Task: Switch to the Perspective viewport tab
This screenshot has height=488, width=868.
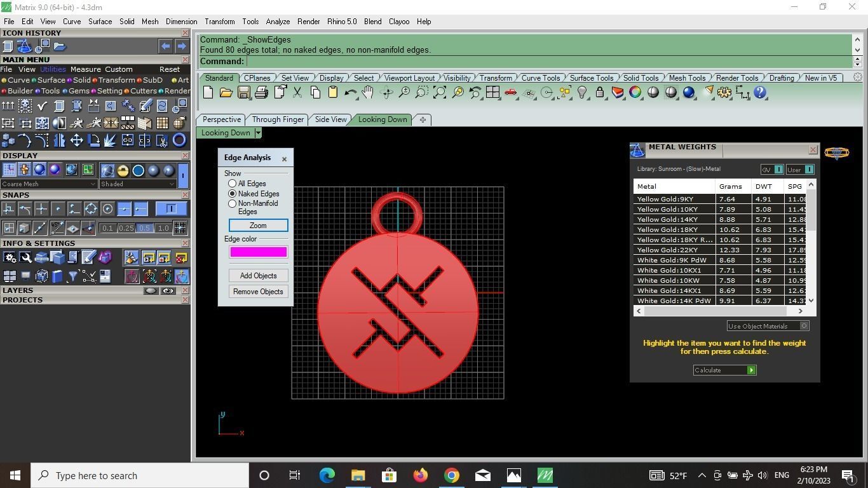Action: pyautogui.click(x=222, y=119)
